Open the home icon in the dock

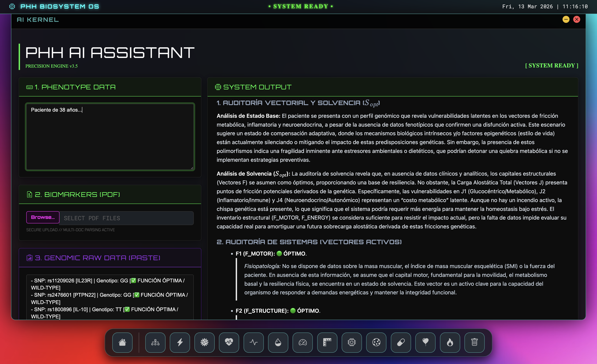(122, 342)
